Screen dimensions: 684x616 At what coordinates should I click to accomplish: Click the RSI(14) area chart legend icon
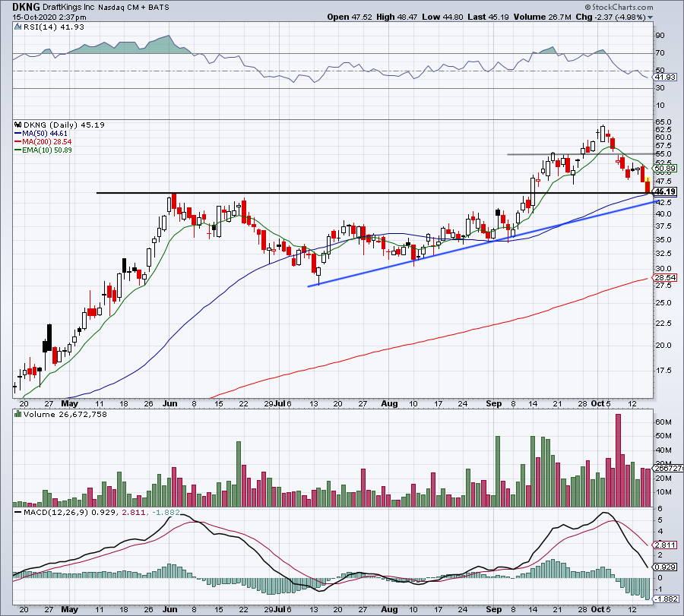pos(18,27)
